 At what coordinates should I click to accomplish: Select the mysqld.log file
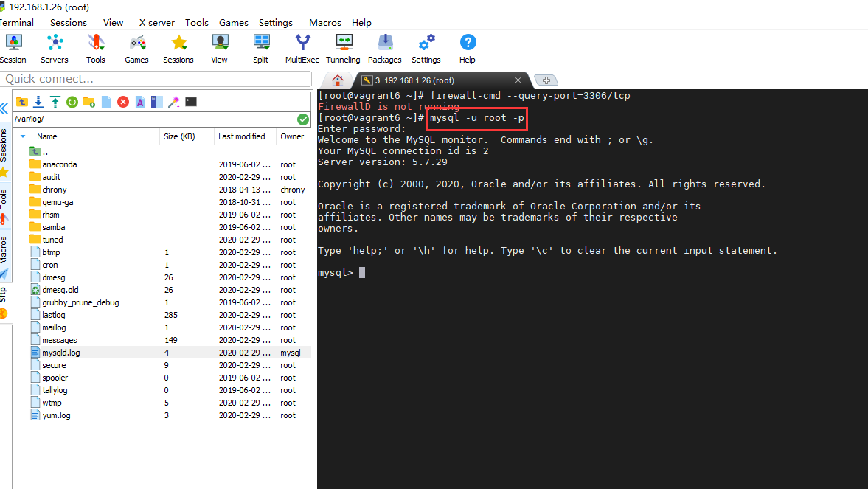(x=61, y=353)
